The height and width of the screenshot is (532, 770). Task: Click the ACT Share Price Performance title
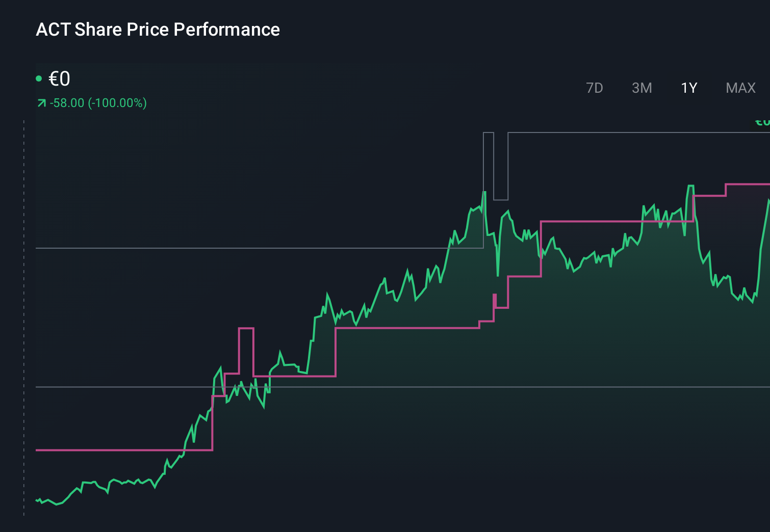(x=158, y=30)
